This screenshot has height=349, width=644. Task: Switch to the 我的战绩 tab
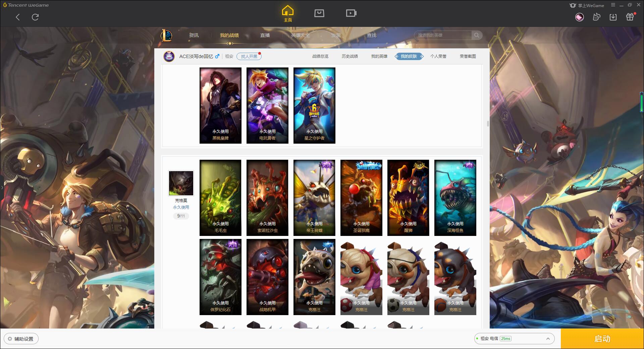(229, 35)
